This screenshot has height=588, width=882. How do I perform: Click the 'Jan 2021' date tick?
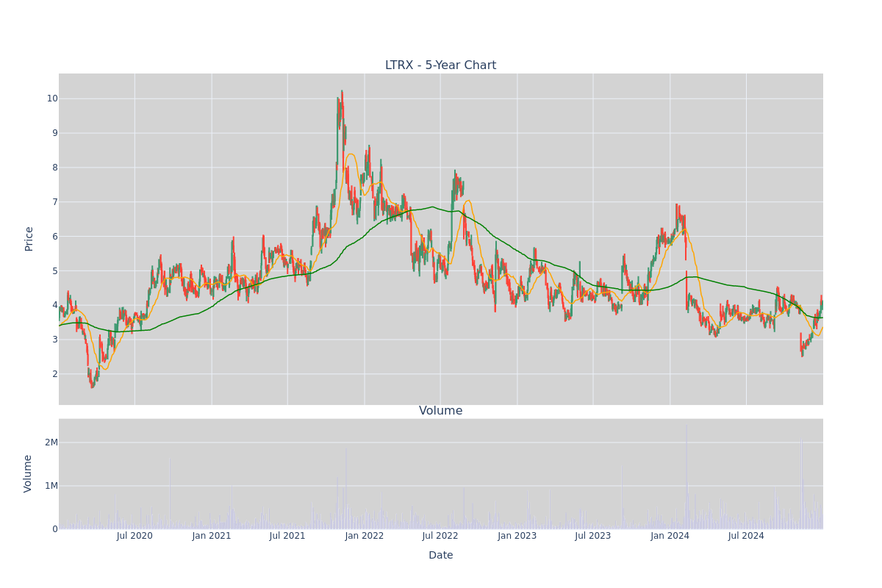click(x=212, y=536)
